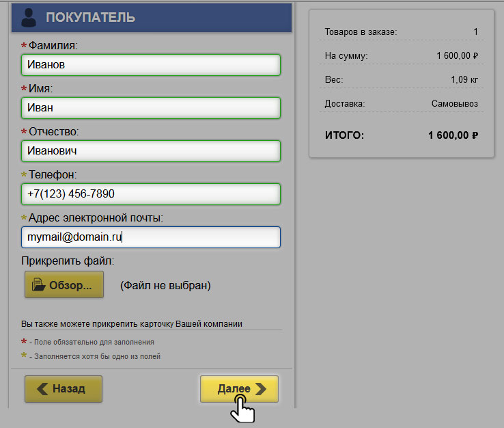This screenshot has height=428, width=504.
Task: Click the Файл не выбран status text
Action: coord(165,285)
